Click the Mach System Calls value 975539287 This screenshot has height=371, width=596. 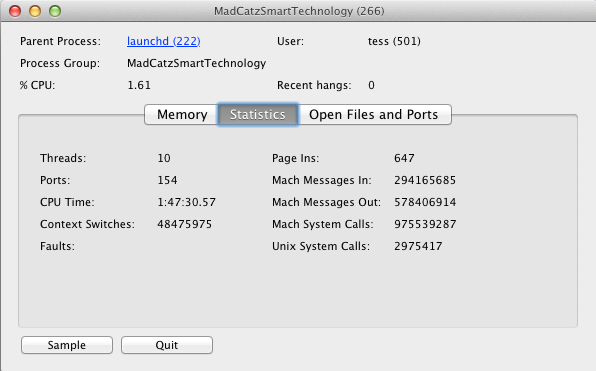tap(425, 224)
